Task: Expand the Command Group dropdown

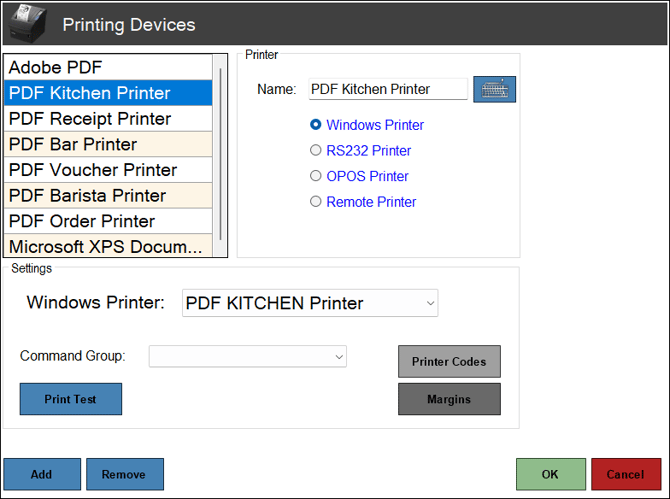Action: click(x=248, y=356)
